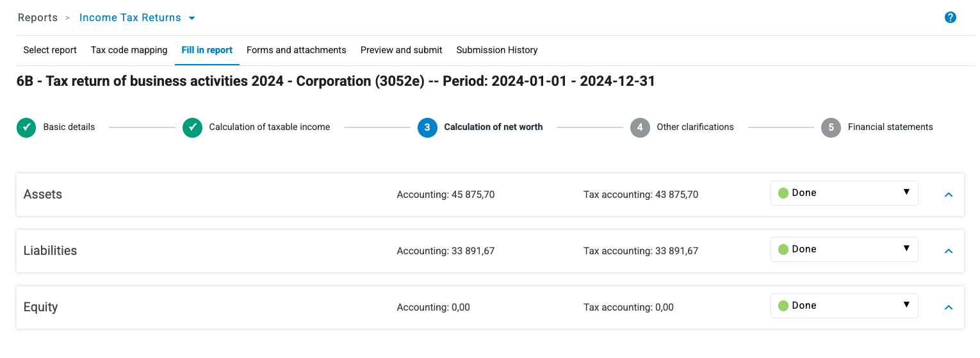The image size is (980, 358).
Task: Open the Equity status Done dropdown
Action: click(844, 305)
